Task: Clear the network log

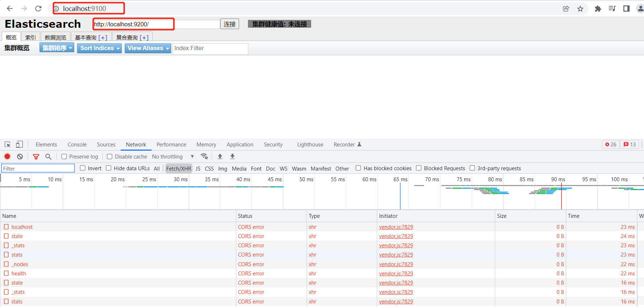Action: pos(20,156)
